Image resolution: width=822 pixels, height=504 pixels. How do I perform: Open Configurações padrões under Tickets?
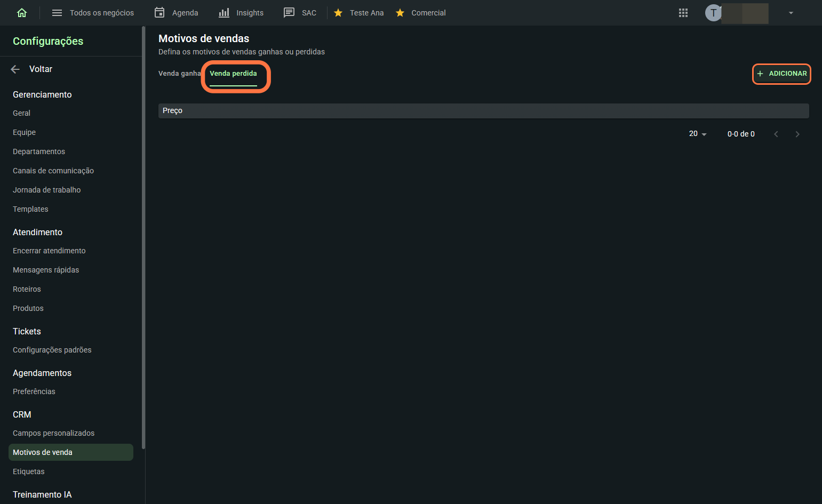pyautogui.click(x=52, y=350)
